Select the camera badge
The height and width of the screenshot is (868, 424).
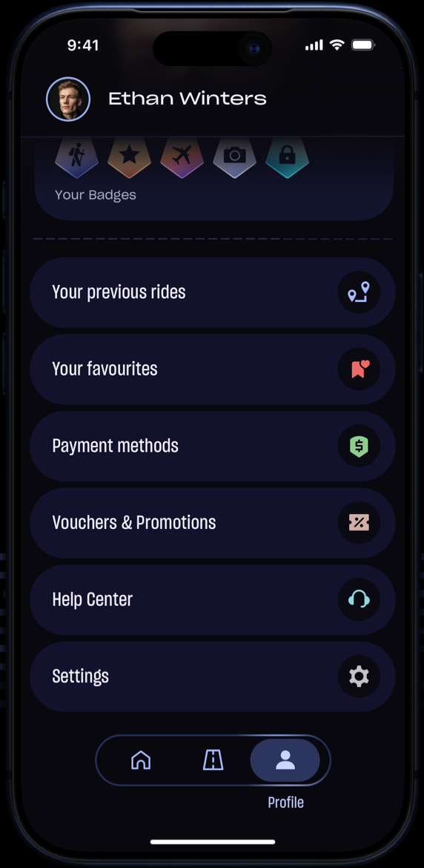pyautogui.click(x=234, y=157)
